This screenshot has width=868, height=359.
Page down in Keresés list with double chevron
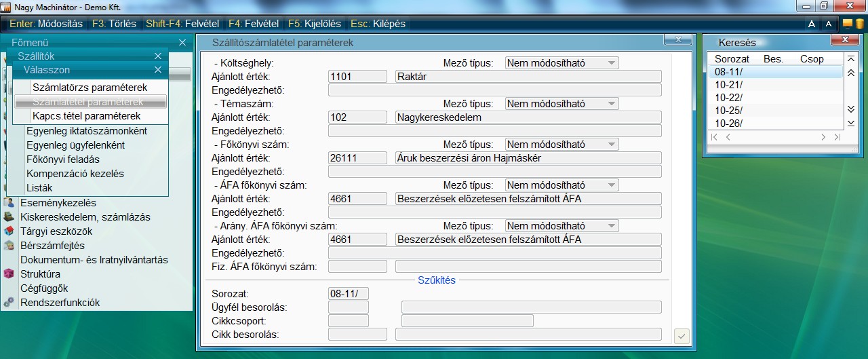click(850, 109)
